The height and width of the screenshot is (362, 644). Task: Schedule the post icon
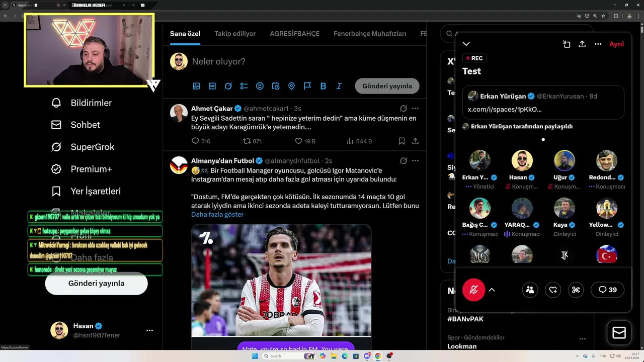[x=276, y=86]
